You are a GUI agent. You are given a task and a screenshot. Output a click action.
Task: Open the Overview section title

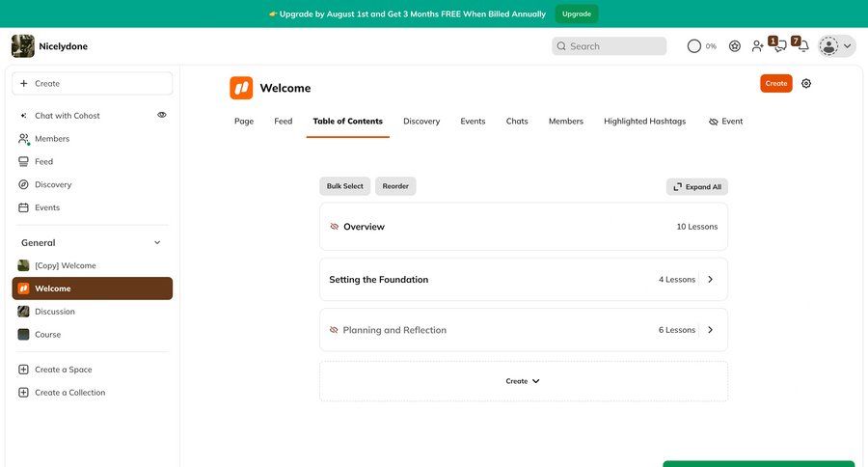coord(364,227)
